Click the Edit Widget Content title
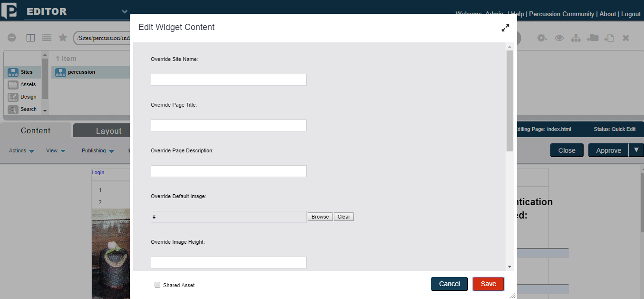Image resolution: width=644 pixels, height=299 pixels. point(176,27)
